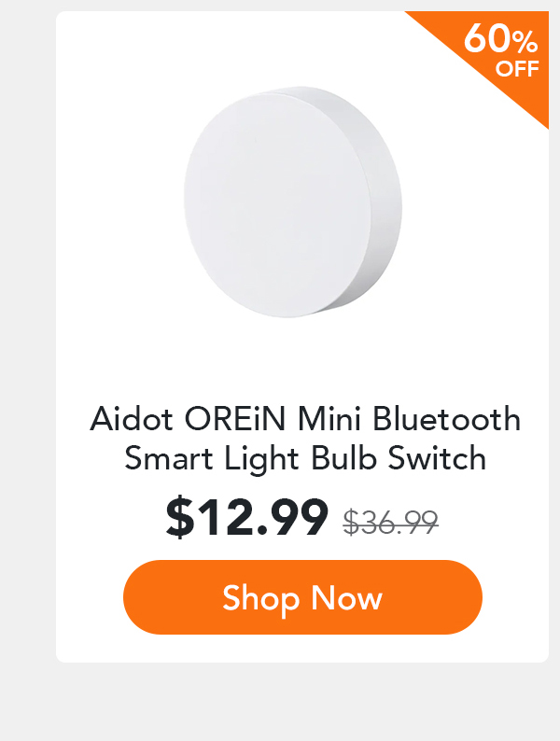Click the OFF text in the orange badge
The height and width of the screenshot is (741, 560).
pyautogui.click(x=517, y=69)
